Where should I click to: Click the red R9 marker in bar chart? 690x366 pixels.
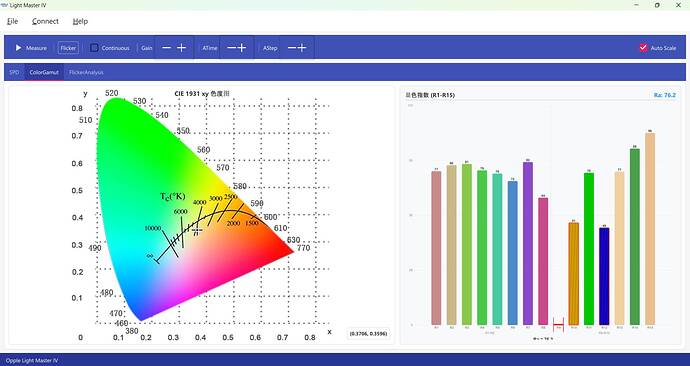point(558,324)
